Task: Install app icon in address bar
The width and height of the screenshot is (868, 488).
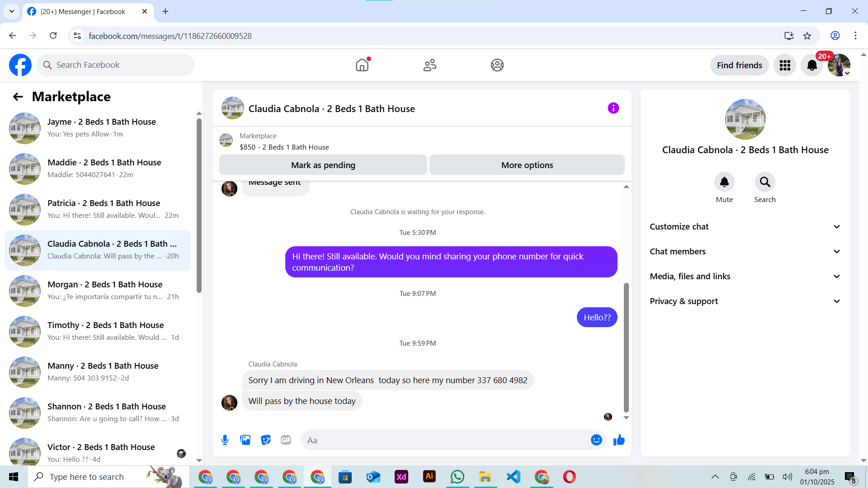Action: (x=789, y=36)
